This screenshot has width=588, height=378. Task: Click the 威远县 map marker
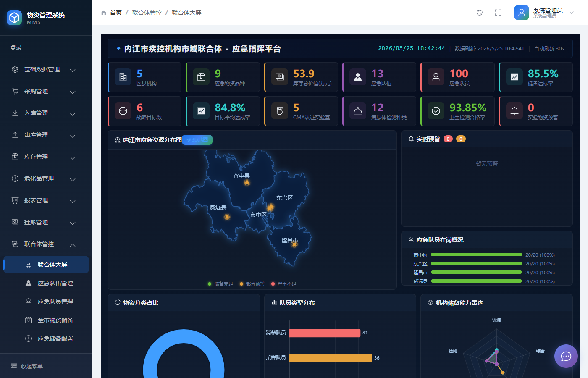[x=227, y=217]
